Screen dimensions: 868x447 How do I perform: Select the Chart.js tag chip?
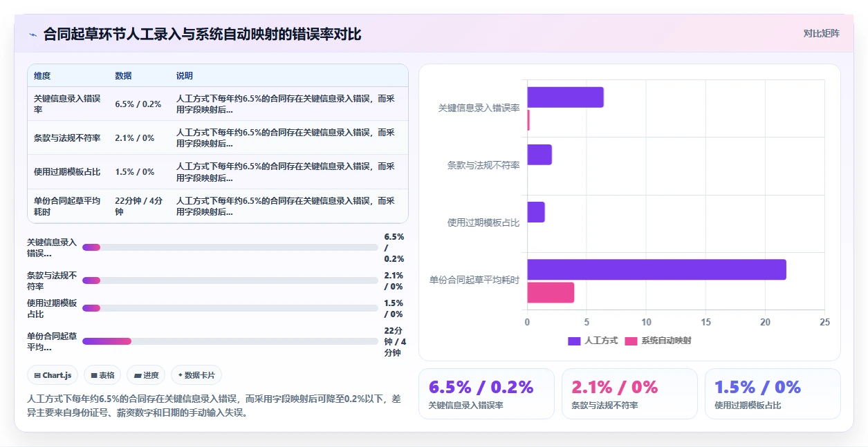point(53,375)
